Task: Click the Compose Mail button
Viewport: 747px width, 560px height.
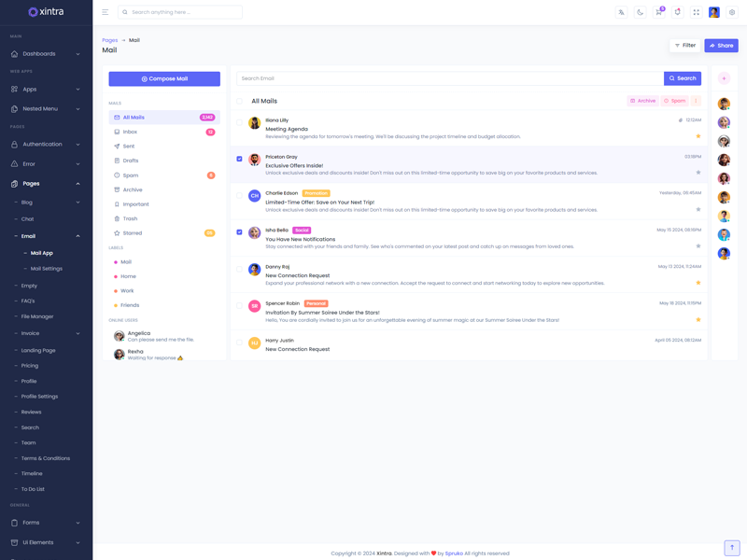Action: coord(164,78)
